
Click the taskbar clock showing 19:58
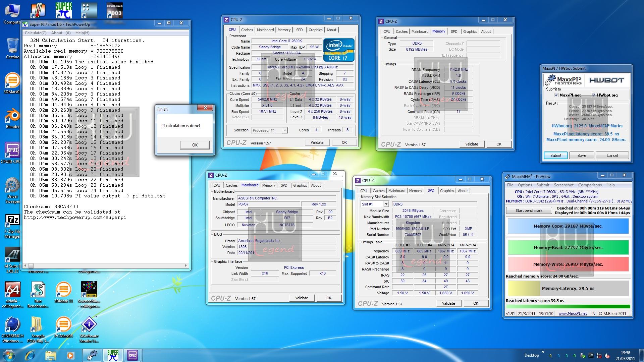pyautogui.click(x=625, y=355)
